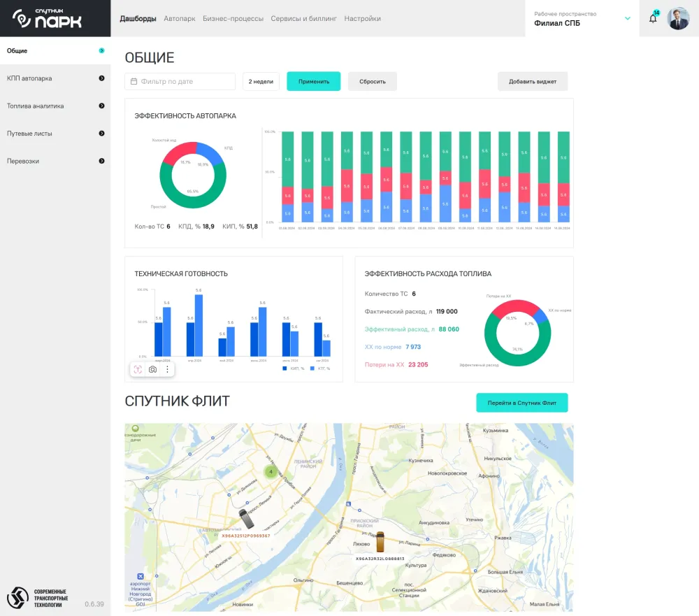Expand the Путевые листы sidebar arrow
This screenshot has width=699, height=616.
point(101,134)
